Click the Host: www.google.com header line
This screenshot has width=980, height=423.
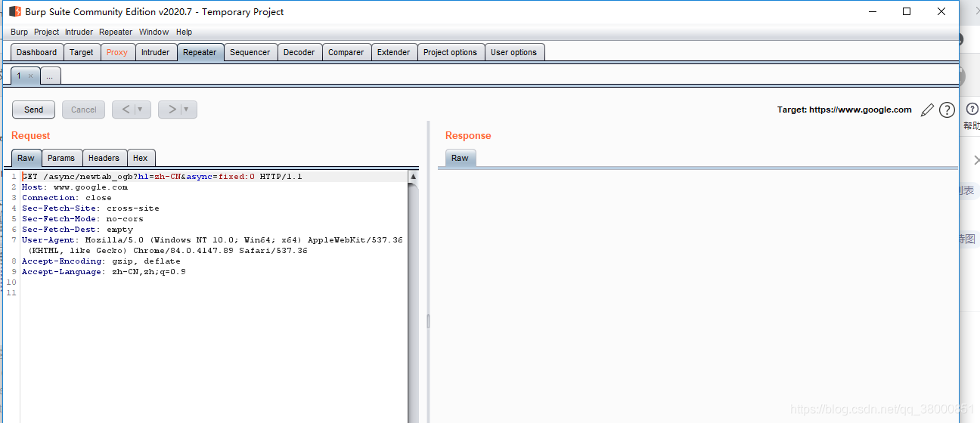point(75,187)
